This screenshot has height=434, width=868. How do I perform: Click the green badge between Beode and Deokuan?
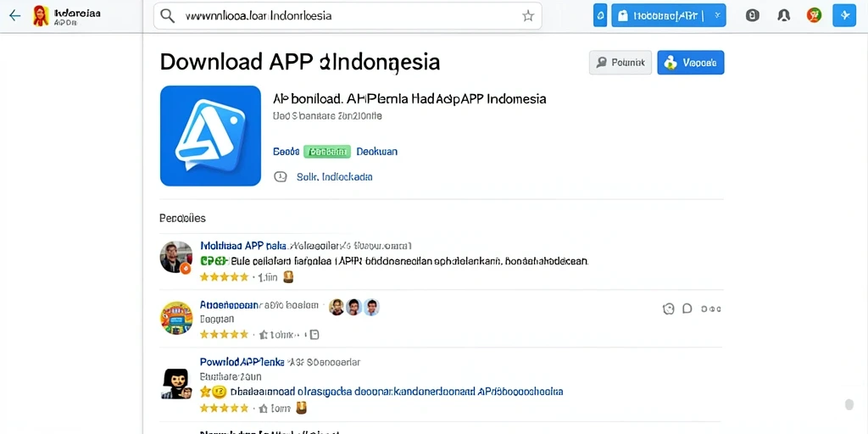pos(328,151)
